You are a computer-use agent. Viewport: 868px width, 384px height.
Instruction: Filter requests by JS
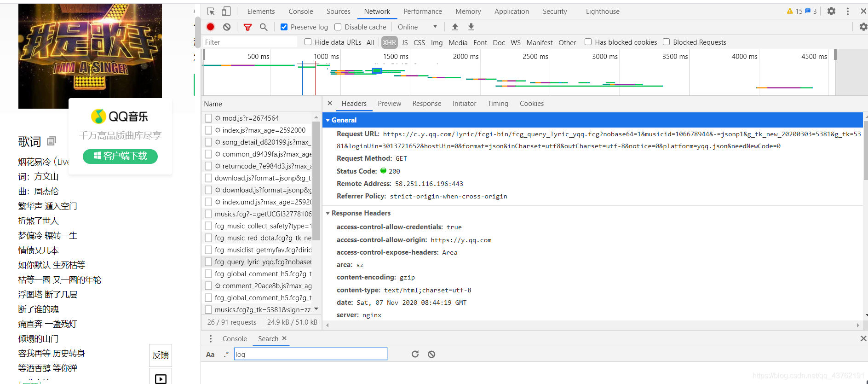tap(405, 42)
